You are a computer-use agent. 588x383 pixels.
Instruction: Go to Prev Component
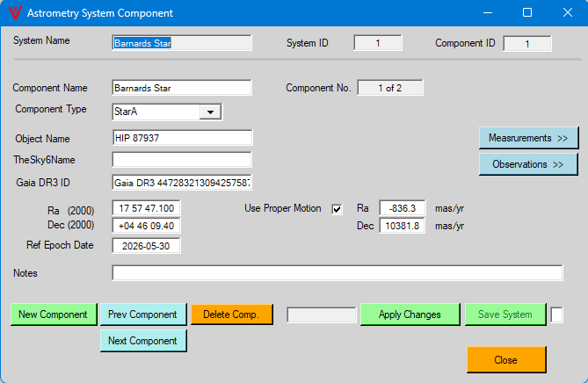tap(143, 314)
